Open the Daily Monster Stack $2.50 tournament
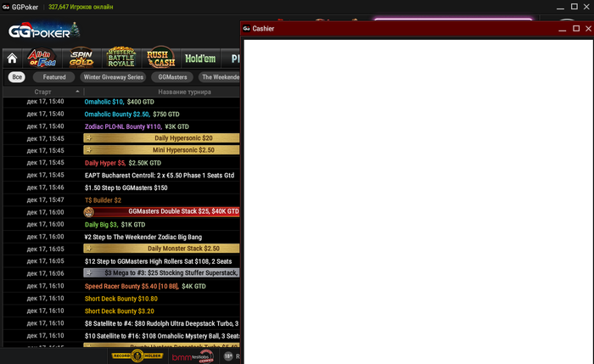Screen dimensions: 594x364 (x=161, y=249)
